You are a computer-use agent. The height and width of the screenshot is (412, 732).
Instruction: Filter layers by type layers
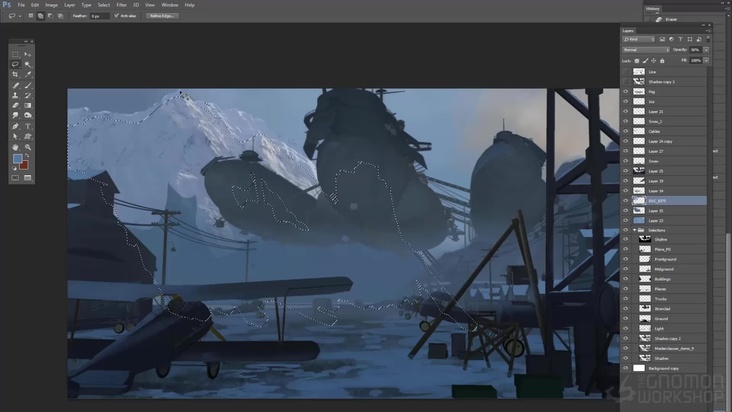680,39
